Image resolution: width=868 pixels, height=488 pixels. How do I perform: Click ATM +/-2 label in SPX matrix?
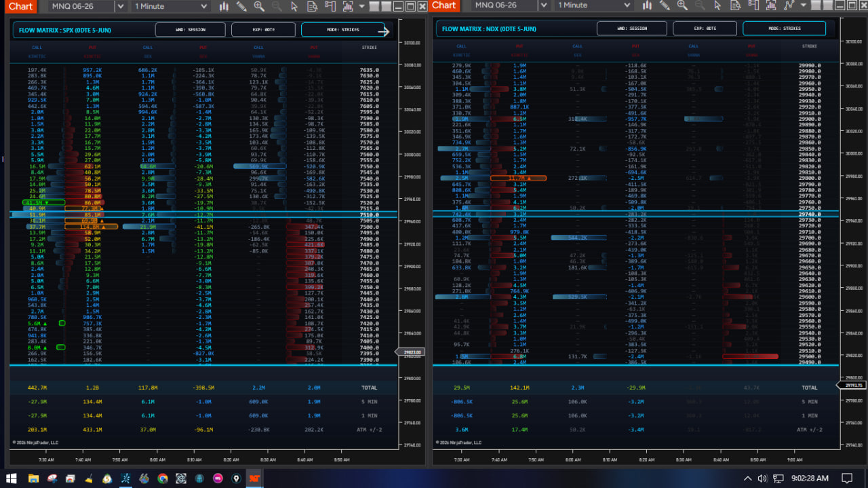pos(371,430)
